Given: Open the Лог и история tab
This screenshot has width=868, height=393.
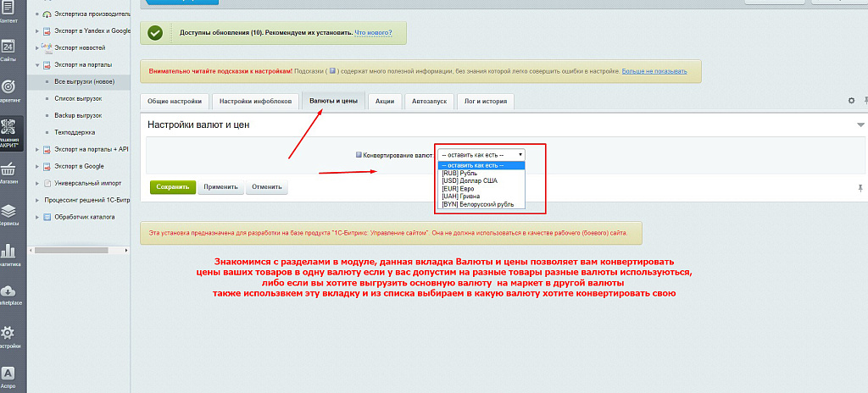Looking at the screenshot, I should pos(486,102).
